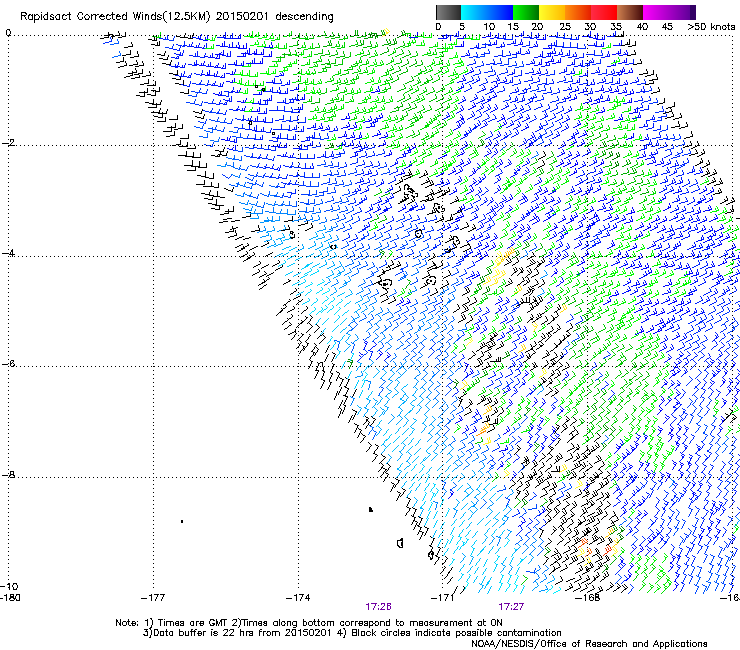
Task: Click the '-180' longitude axis label
Action: [x=10, y=598]
